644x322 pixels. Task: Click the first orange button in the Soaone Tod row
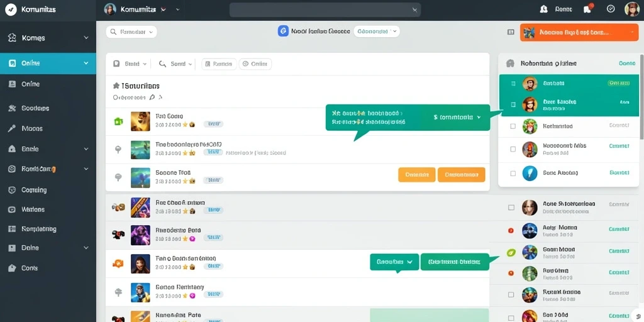coord(416,175)
